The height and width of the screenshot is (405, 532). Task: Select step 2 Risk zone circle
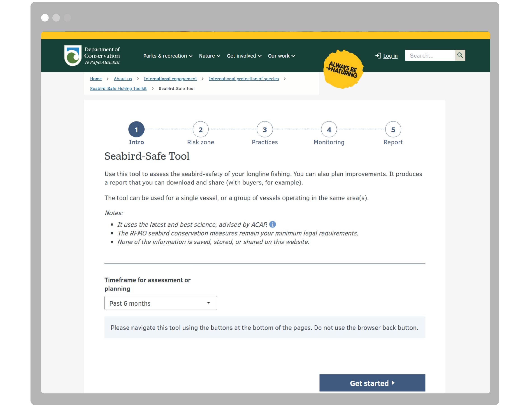(x=200, y=129)
